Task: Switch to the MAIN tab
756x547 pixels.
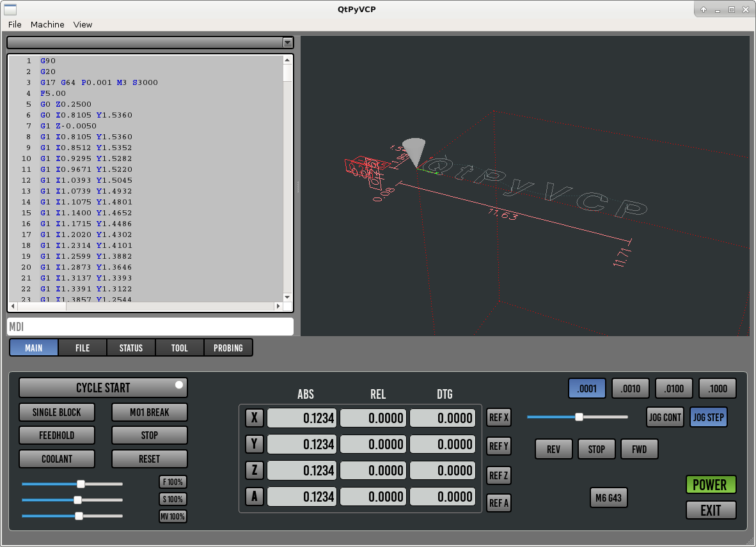Action: 34,348
